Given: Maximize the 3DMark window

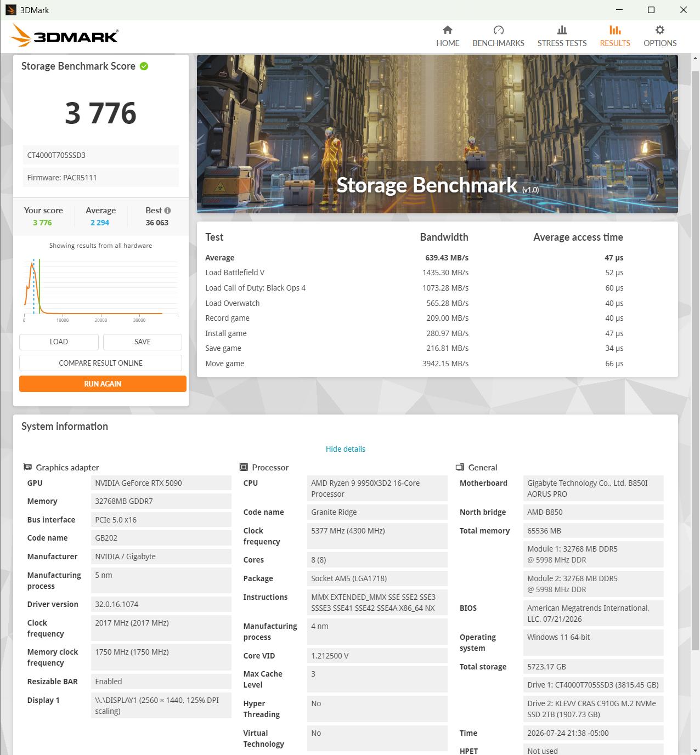Looking at the screenshot, I should (x=651, y=10).
